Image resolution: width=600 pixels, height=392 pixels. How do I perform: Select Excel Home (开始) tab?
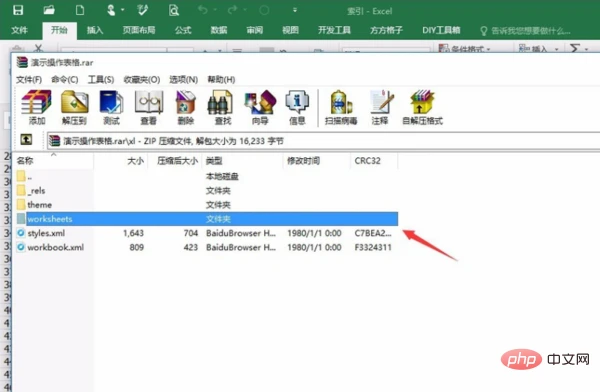click(x=59, y=30)
